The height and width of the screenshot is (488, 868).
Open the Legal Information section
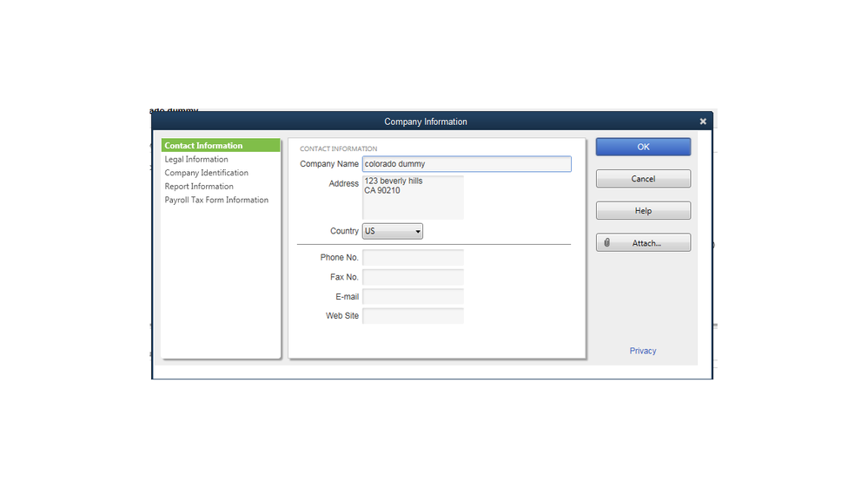point(196,160)
